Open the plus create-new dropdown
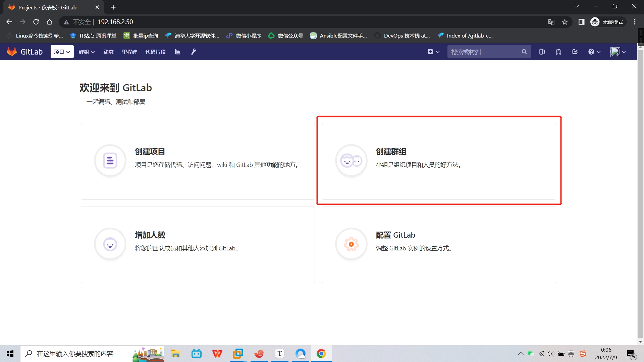 tap(433, 52)
